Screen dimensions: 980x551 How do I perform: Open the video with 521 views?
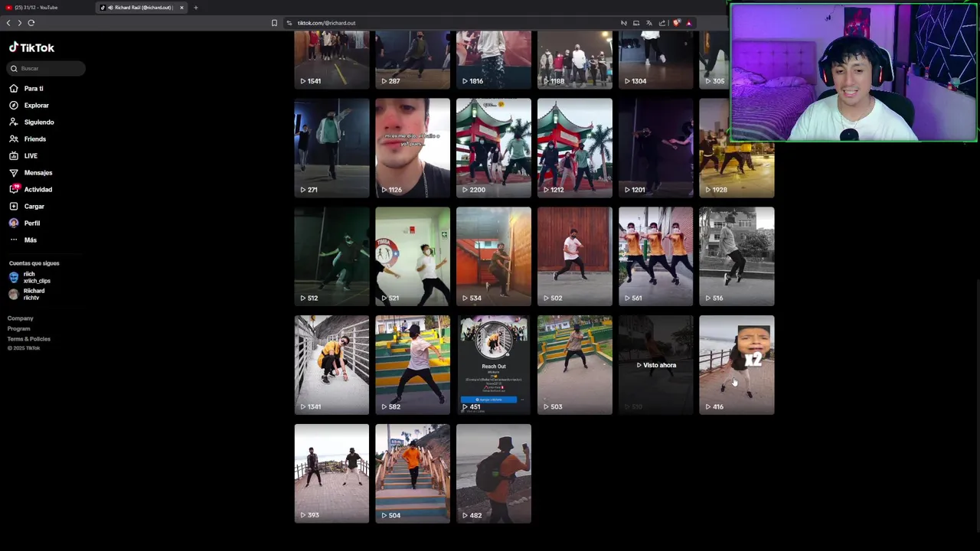tap(413, 256)
